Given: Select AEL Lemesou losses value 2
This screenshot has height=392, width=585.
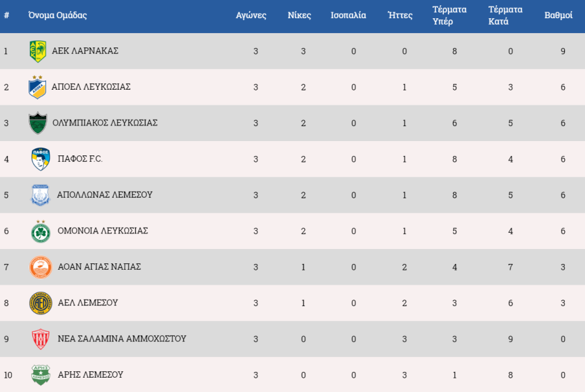Looking at the screenshot, I should (x=404, y=303).
